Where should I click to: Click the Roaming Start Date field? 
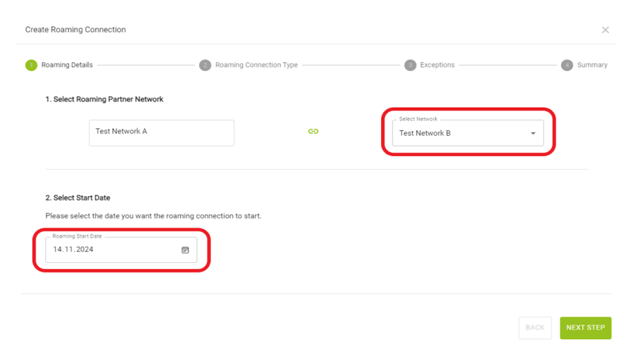click(x=121, y=249)
